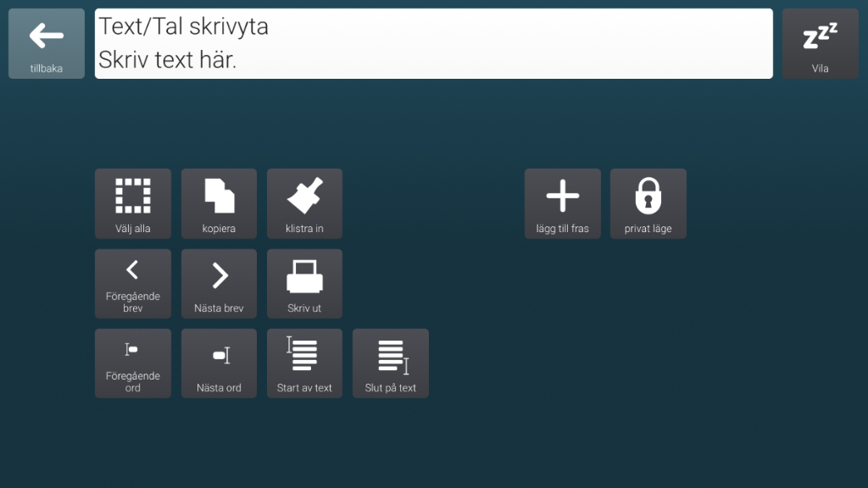Jump to Föregående ord

pos(133,363)
